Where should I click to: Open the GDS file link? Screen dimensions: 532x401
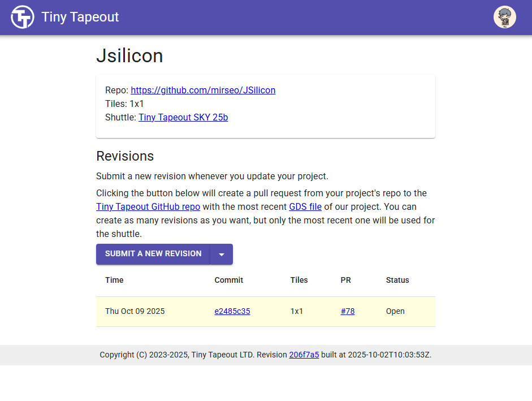pyautogui.click(x=305, y=206)
